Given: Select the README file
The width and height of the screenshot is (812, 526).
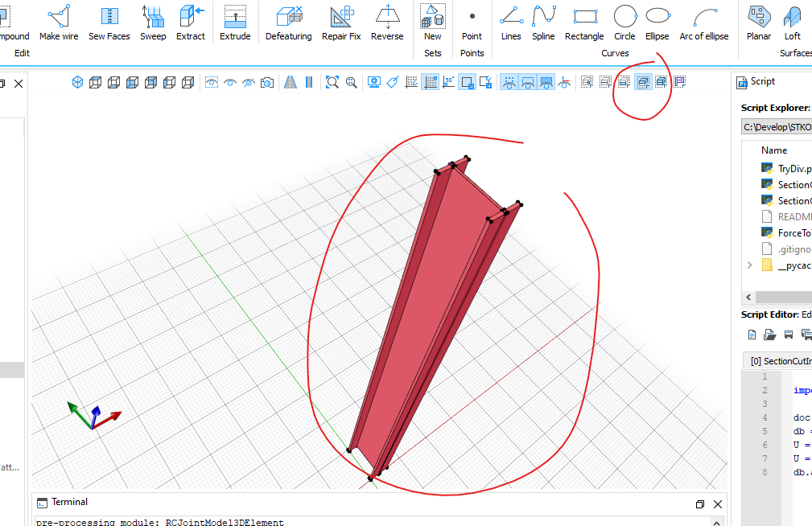Looking at the screenshot, I should pyautogui.click(x=787, y=217).
